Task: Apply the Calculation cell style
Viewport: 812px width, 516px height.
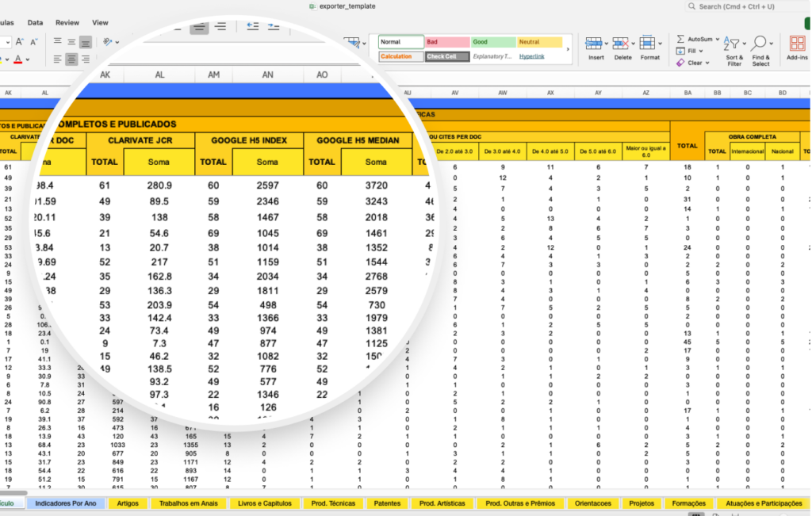Action: (400, 56)
